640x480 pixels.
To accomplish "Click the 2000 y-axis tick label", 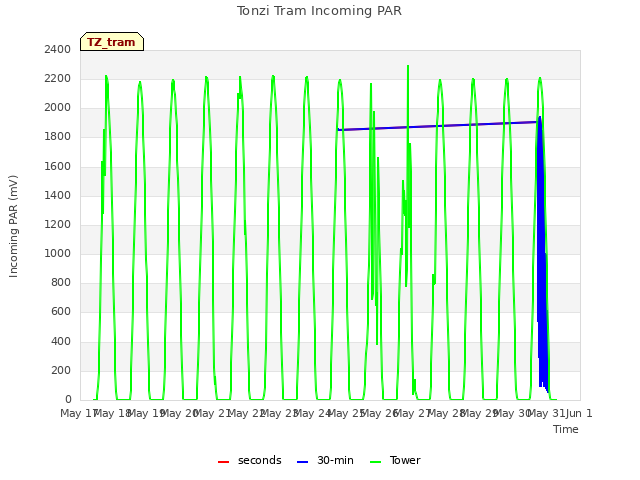I will [58, 107].
